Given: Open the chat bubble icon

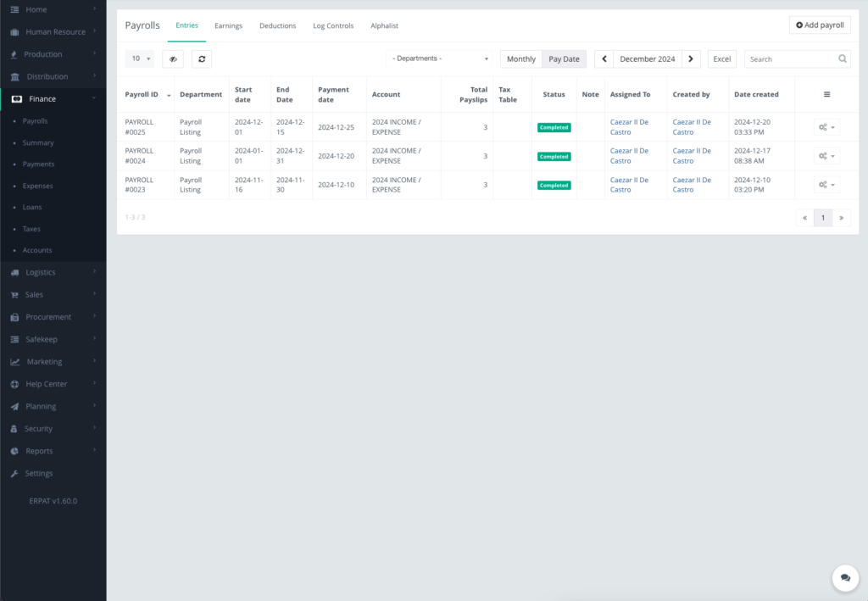Looking at the screenshot, I should (844, 577).
